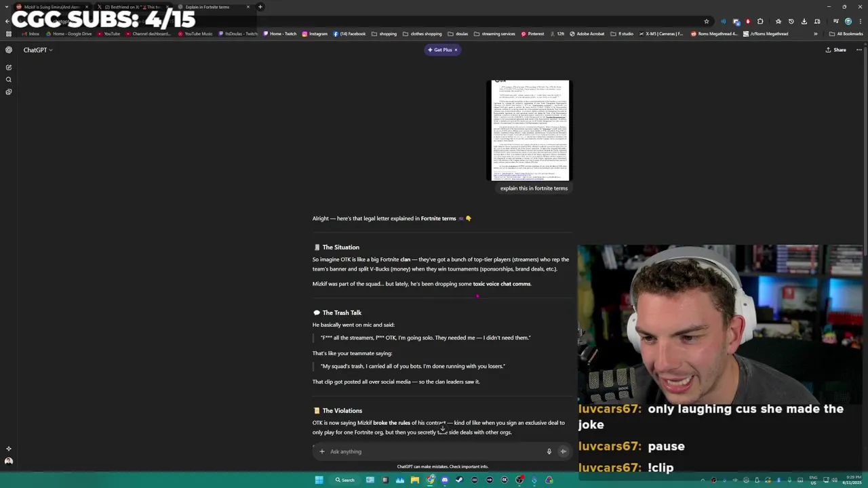Open the three-dot conversation options menu
Viewport: 868px width, 488px height.
tap(859, 49)
